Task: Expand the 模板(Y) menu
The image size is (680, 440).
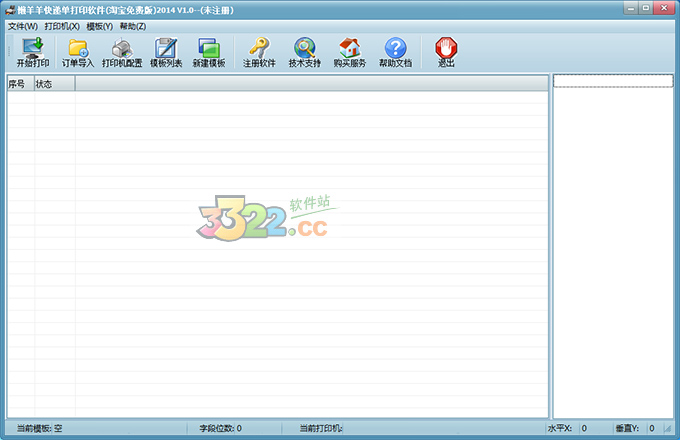Action: (99, 26)
